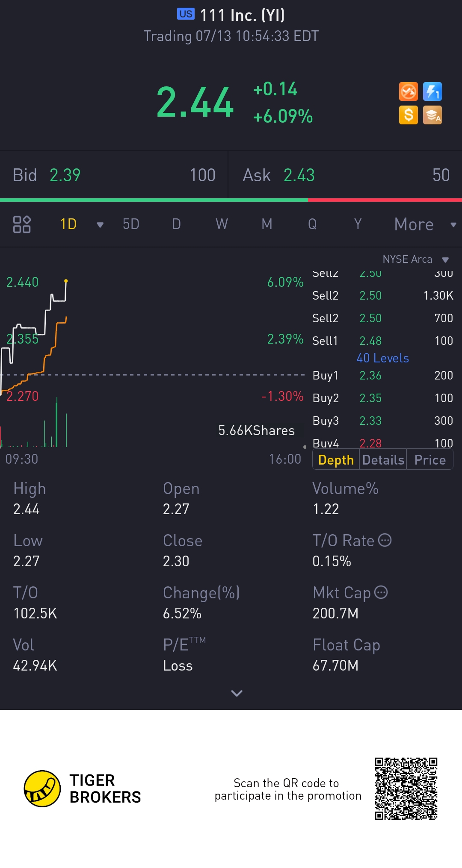
Task: Tap the orange no-short-selling badge icon
Action: point(408,91)
